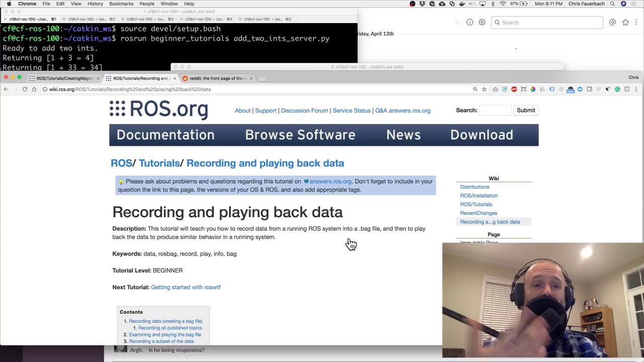Open the Bookmarks menu
The height and width of the screenshot is (362, 644).
[x=121, y=4]
